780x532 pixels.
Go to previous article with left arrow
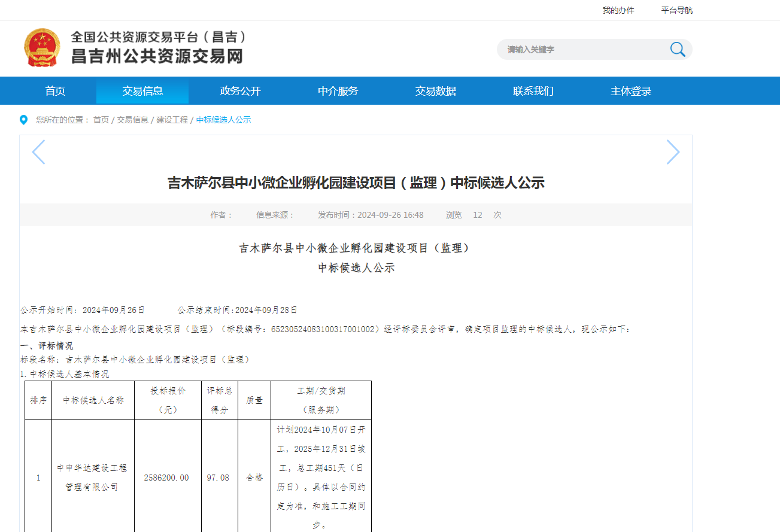38,152
